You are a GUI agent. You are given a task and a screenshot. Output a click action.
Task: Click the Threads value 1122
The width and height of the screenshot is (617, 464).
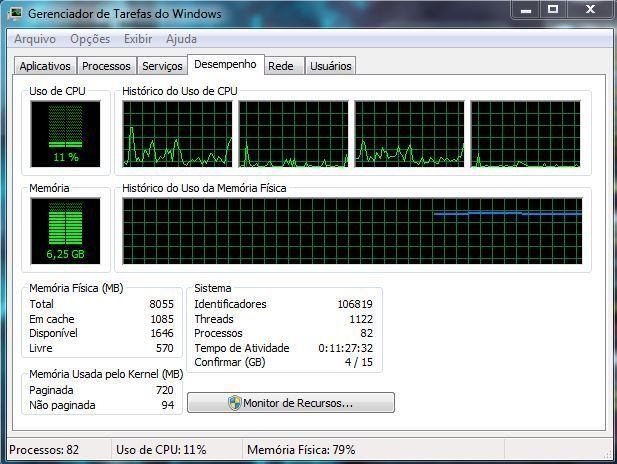coord(361,319)
